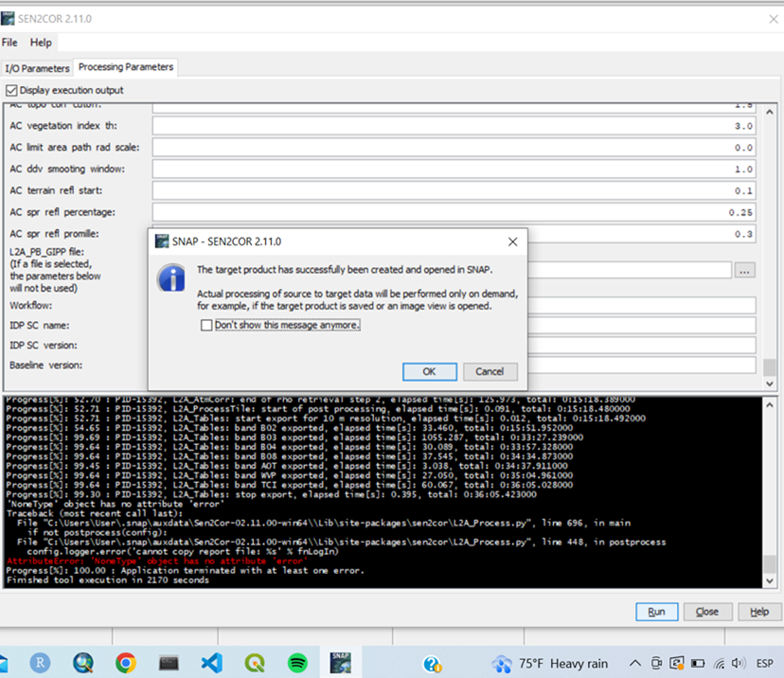Open the File menu
784x678 pixels.
[9, 43]
